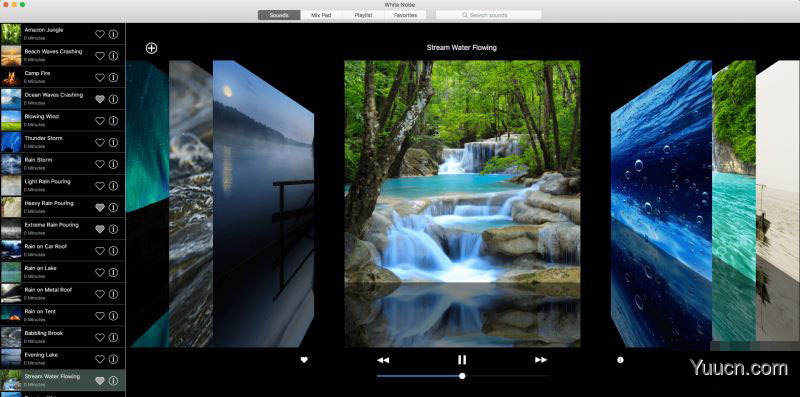Switch to the Sounds tab

(x=279, y=15)
